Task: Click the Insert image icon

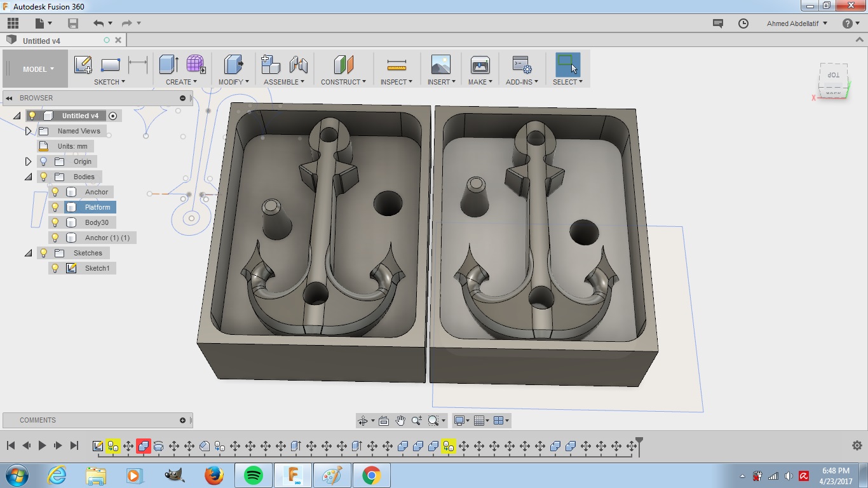Action: [440, 64]
